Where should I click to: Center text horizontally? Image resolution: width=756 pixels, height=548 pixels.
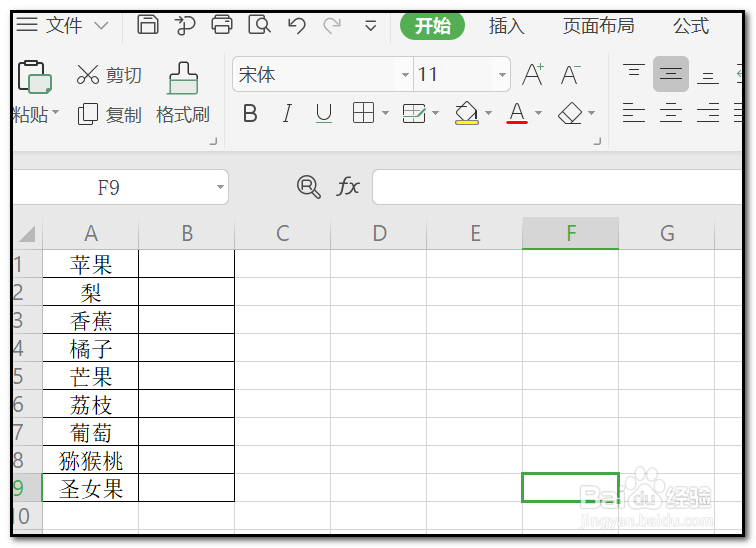671,113
